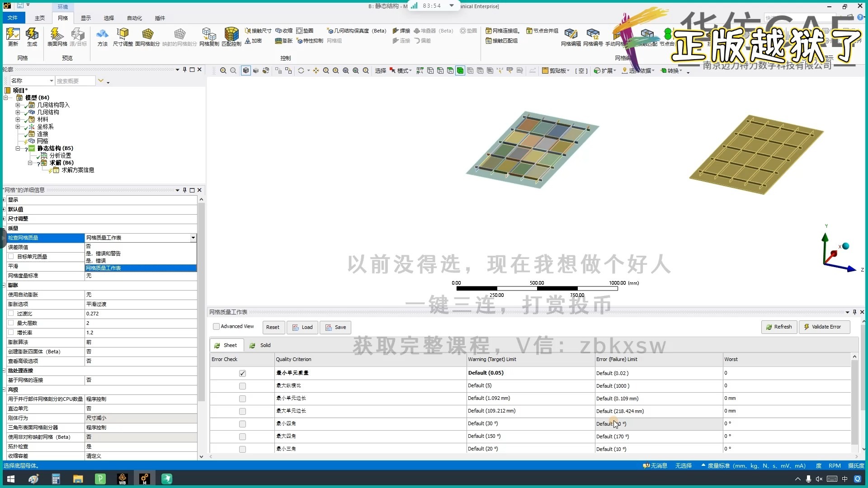Enable the Advanced View checkbox
Viewport: 868px width, 488px height.
click(216, 327)
